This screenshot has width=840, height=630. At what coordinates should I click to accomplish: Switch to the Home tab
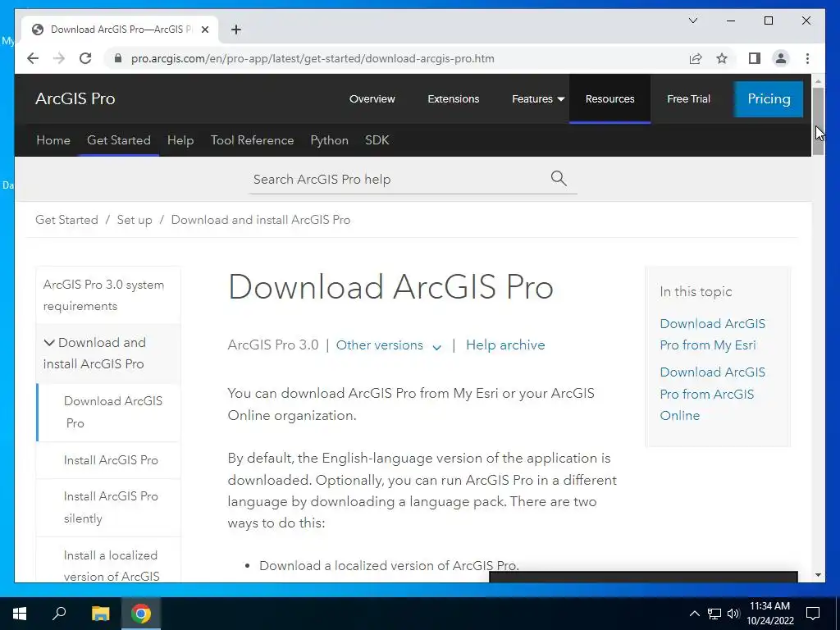pyautogui.click(x=53, y=140)
